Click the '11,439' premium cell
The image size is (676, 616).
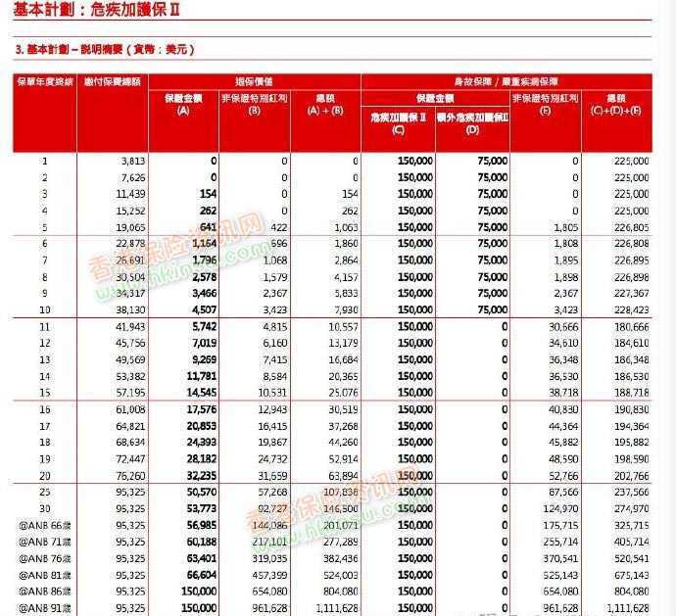tap(130, 194)
